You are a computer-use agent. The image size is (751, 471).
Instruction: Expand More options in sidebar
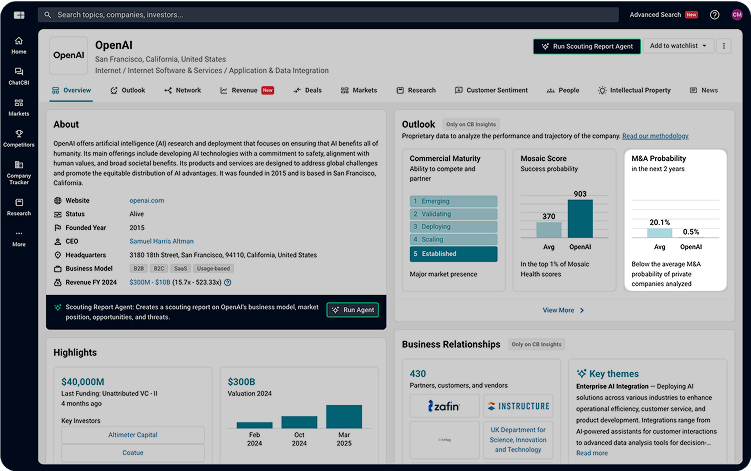click(x=19, y=238)
